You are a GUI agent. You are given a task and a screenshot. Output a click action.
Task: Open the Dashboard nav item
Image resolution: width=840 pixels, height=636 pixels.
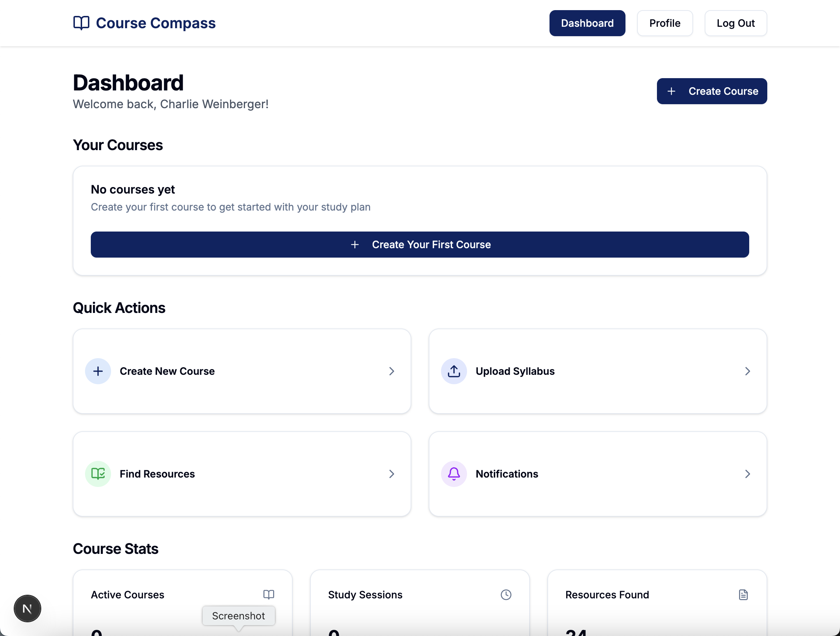point(587,23)
